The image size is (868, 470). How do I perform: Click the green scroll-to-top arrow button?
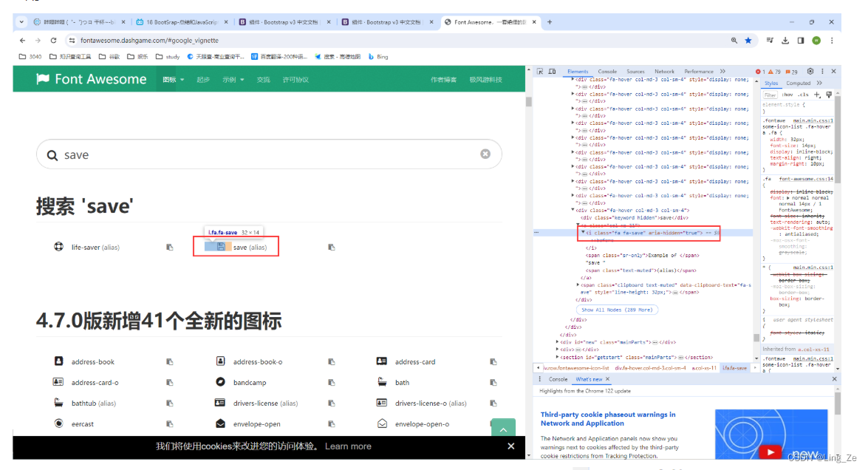coord(503,427)
